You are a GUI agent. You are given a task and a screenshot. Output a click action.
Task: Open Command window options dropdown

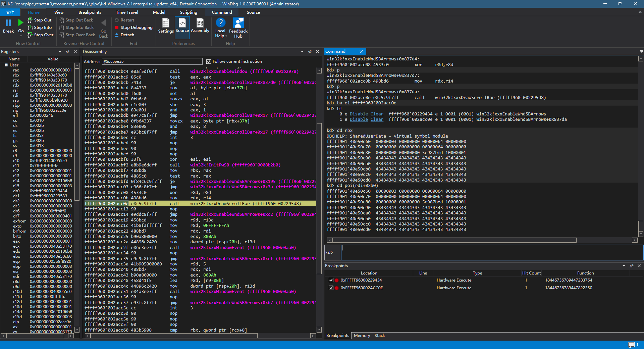[641, 51]
